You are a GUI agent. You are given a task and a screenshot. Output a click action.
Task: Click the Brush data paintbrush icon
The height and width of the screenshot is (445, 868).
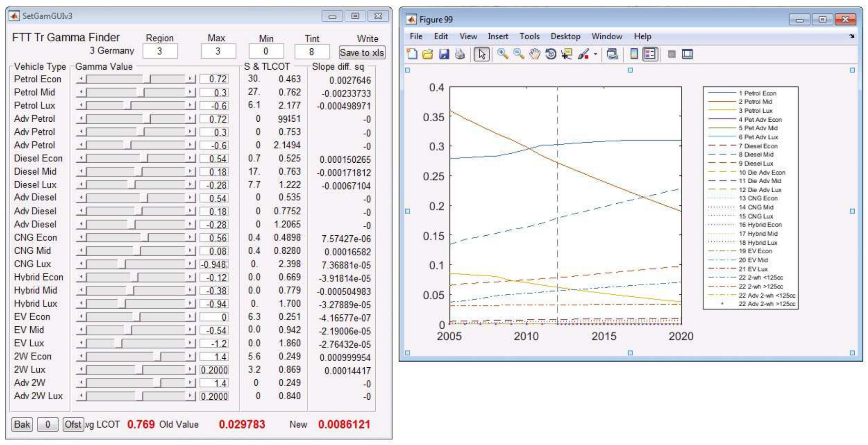point(583,54)
